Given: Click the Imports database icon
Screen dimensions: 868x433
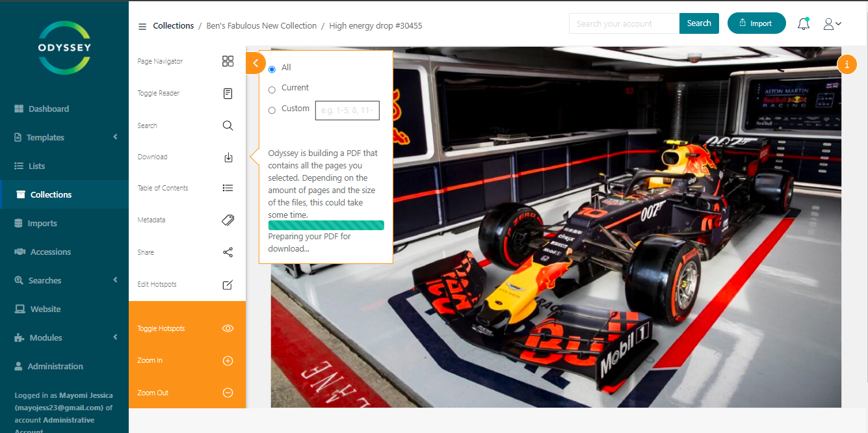Looking at the screenshot, I should point(18,224).
